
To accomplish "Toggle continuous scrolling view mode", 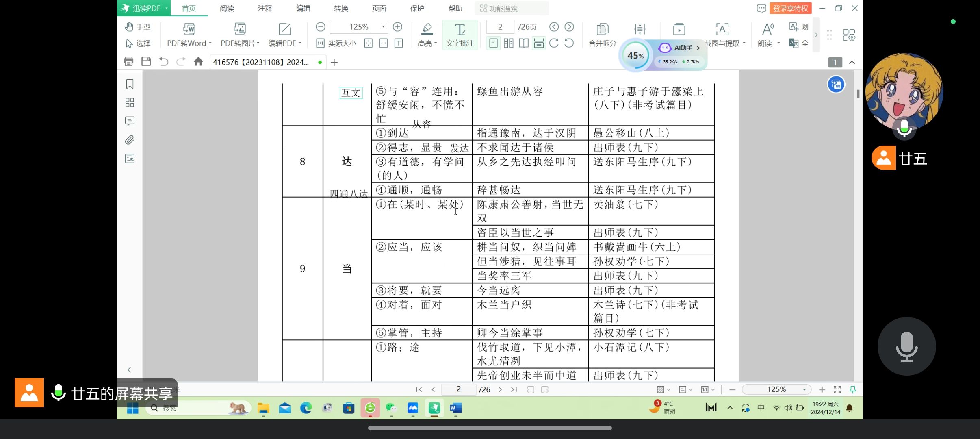I will (x=539, y=43).
